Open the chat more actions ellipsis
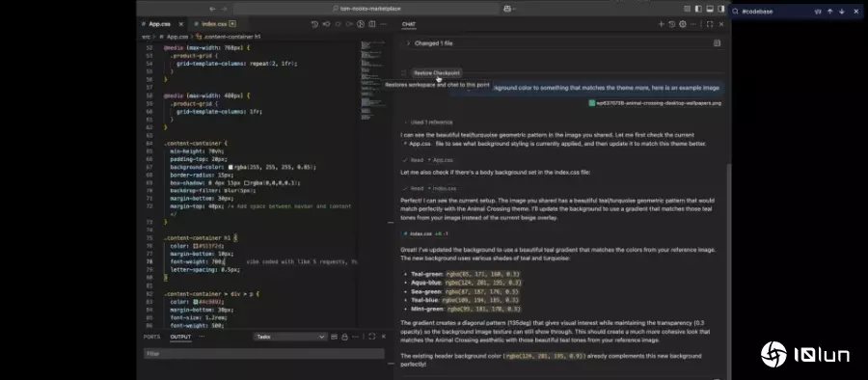This screenshot has height=380, width=868. tap(693, 24)
